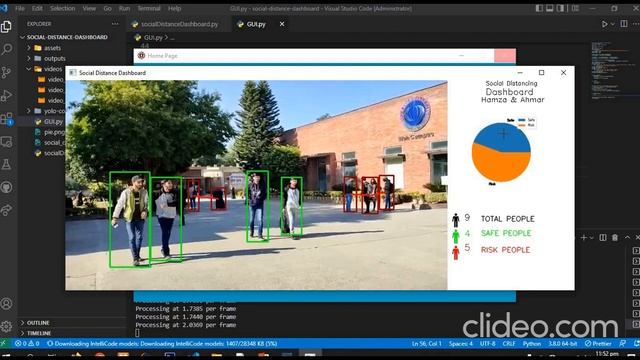The width and height of the screenshot is (640, 360).
Task: Switch to socialDistanceDashboard.py tab
Action: click(x=179, y=24)
